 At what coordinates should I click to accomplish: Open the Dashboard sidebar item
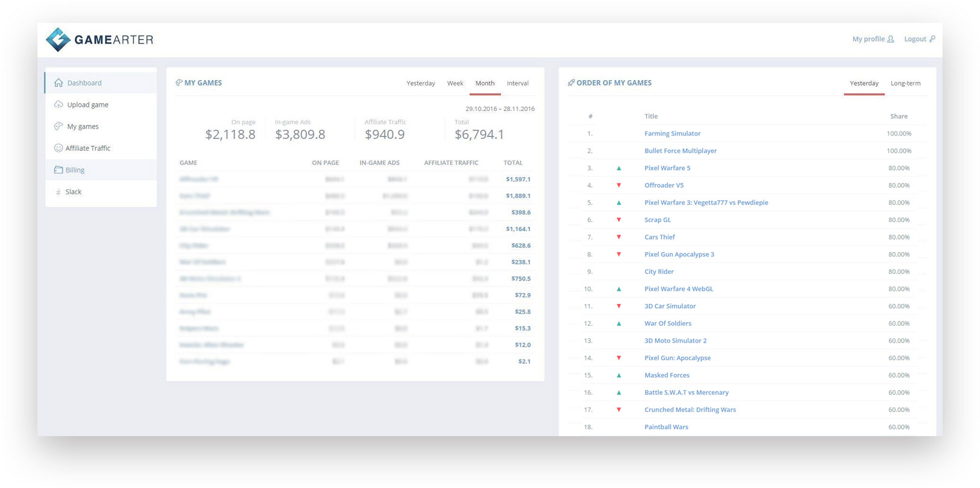coord(101,83)
